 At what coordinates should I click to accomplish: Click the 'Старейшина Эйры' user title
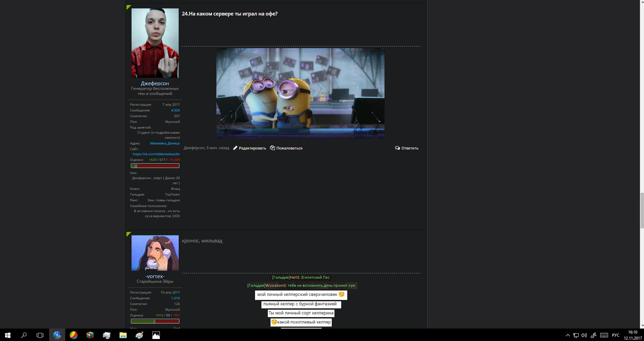click(x=155, y=281)
